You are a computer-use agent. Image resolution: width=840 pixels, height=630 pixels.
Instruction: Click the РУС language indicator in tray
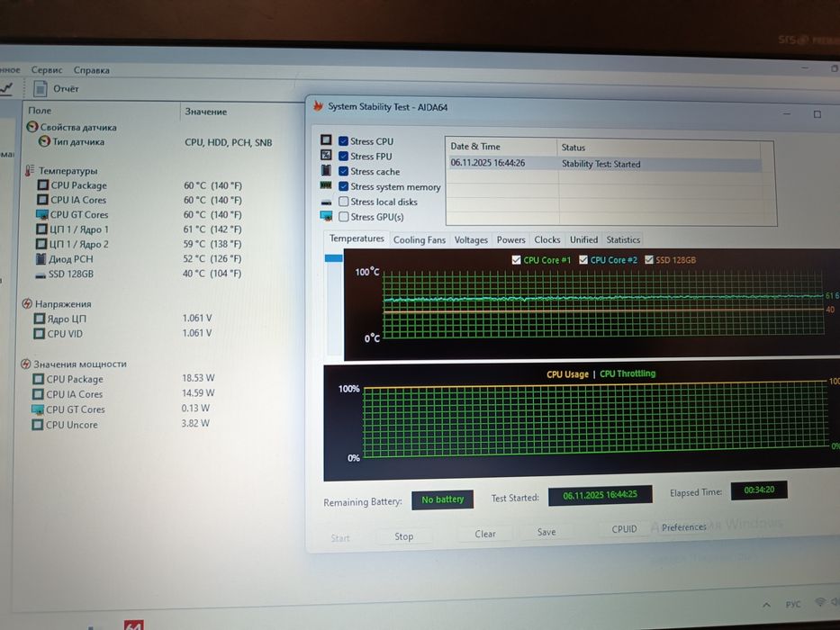coord(793,604)
